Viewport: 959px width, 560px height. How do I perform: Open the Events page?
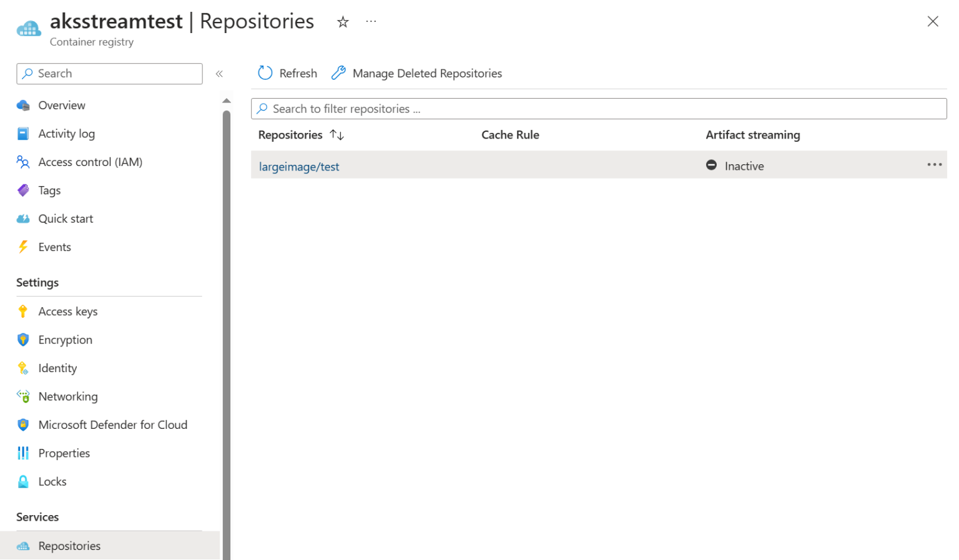[54, 247]
